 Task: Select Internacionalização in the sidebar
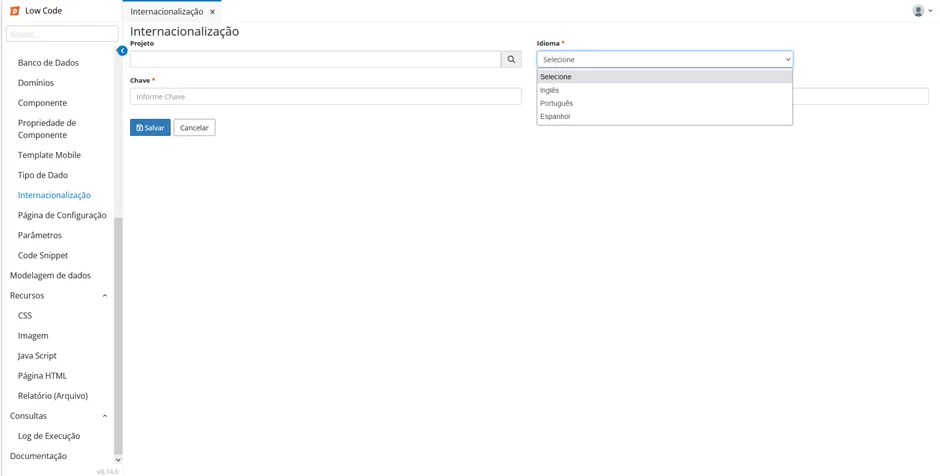pos(54,195)
